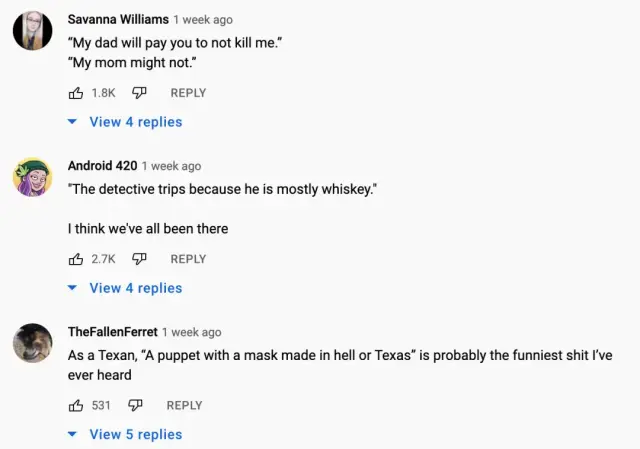Open Android 420 channel name link
The height and width of the screenshot is (449, 640).
click(x=102, y=166)
